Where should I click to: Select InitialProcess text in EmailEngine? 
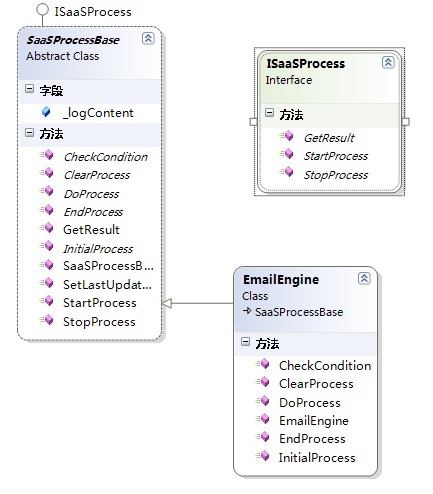pos(317,458)
